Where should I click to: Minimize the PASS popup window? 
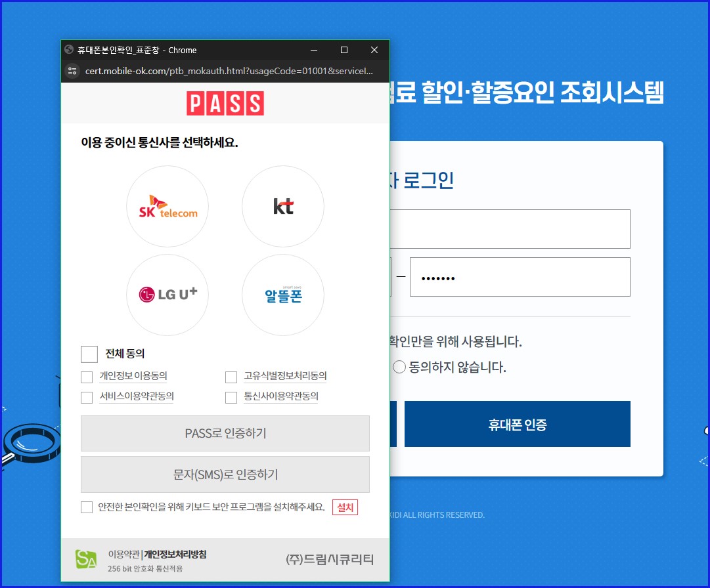[314, 50]
